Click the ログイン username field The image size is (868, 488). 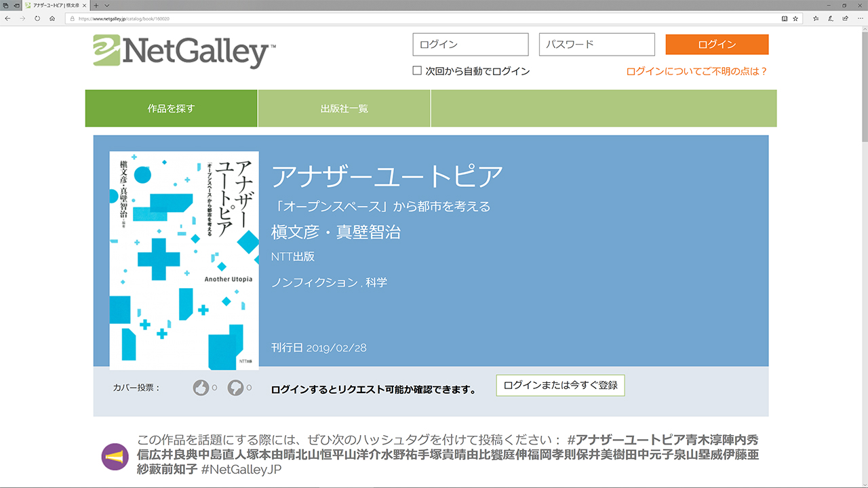[470, 45]
